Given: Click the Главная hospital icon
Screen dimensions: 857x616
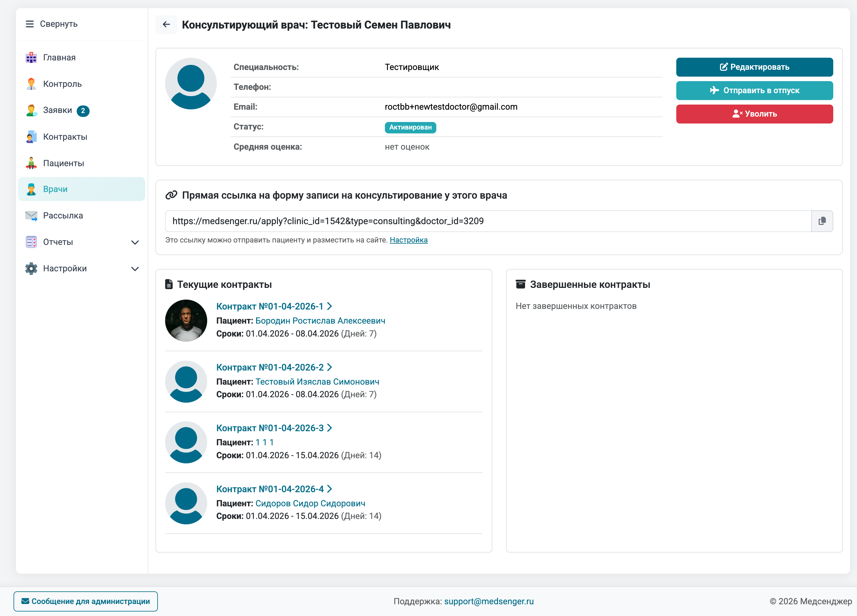Looking at the screenshot, I should (31, 57).
